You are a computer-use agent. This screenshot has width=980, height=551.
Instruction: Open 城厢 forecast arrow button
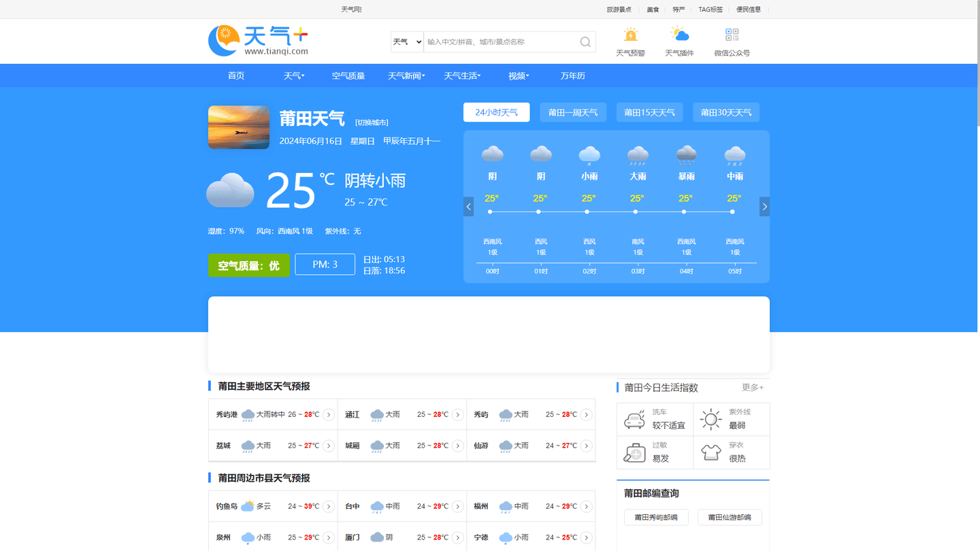click(x=458, y=446)
